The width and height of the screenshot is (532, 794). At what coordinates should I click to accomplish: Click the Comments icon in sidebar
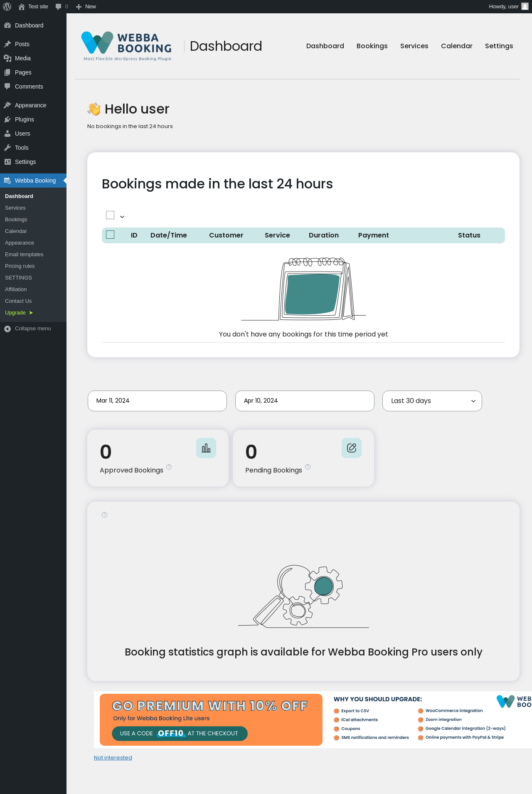[x=7, y=87]
